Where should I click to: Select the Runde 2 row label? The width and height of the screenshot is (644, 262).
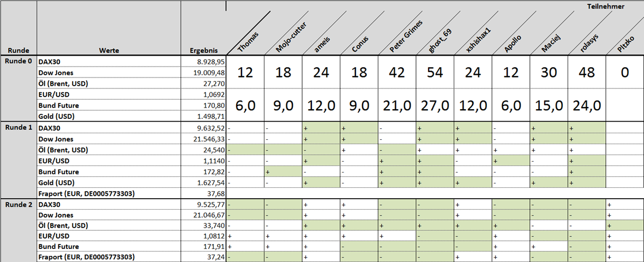19,205
